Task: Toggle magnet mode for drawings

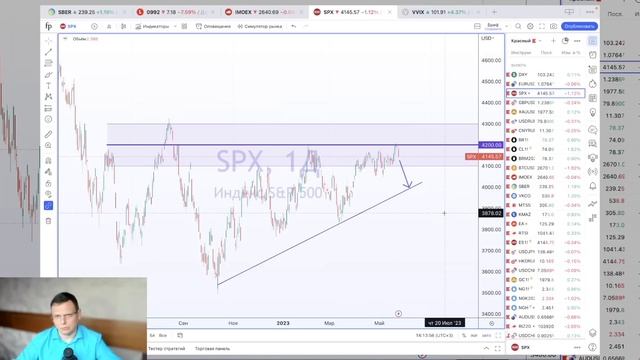Action: [x=48, y=160]
